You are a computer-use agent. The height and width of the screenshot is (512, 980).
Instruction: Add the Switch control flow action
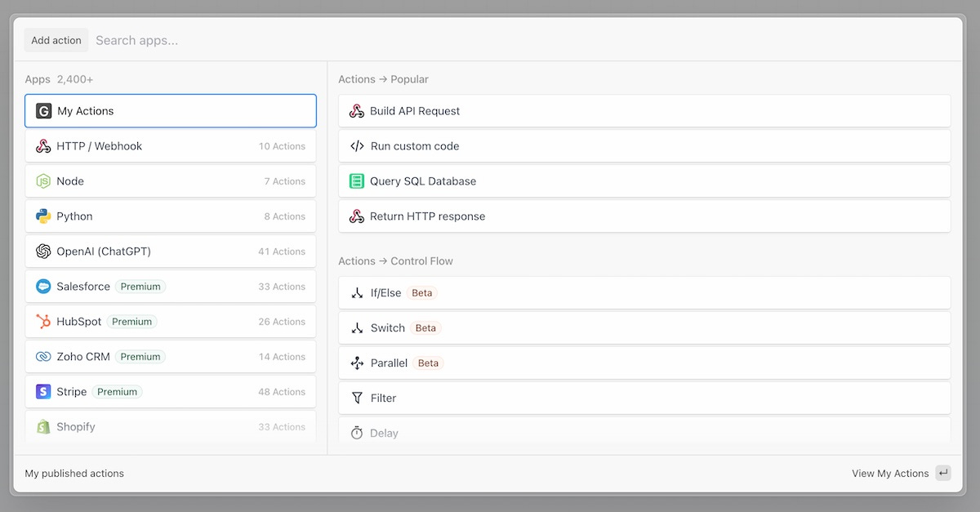click(644, 328)
